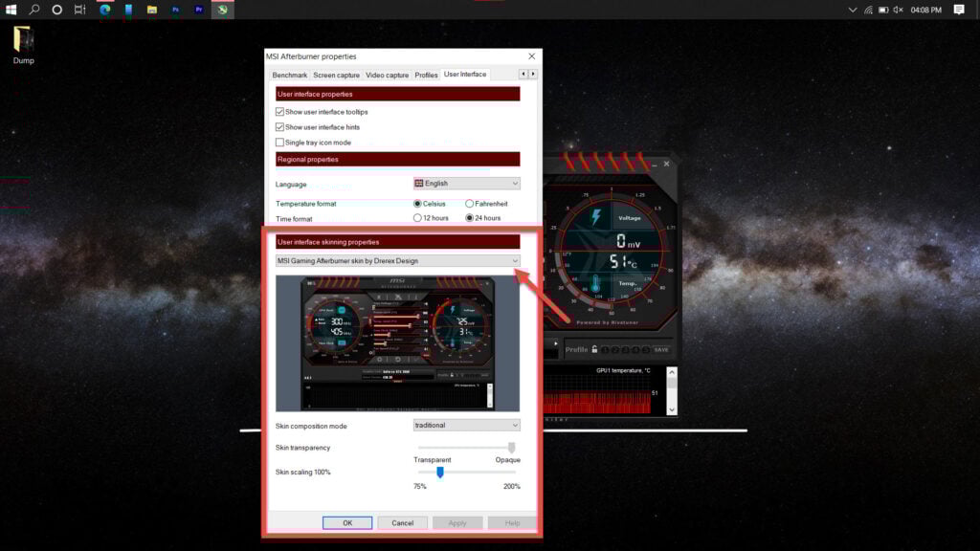Switch to the Profiles tab

(x=426, y=75)
